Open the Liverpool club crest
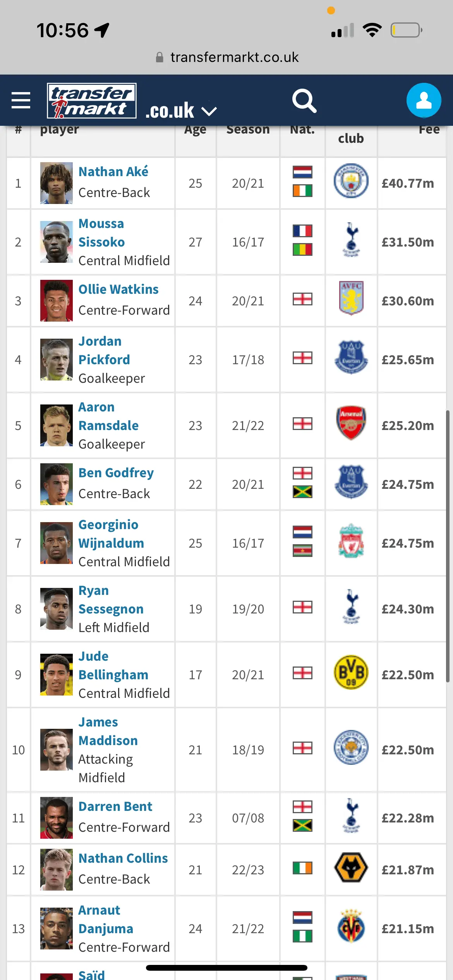Image resolution: width=453 pixels, height=980 pixels. coord(351,541)
